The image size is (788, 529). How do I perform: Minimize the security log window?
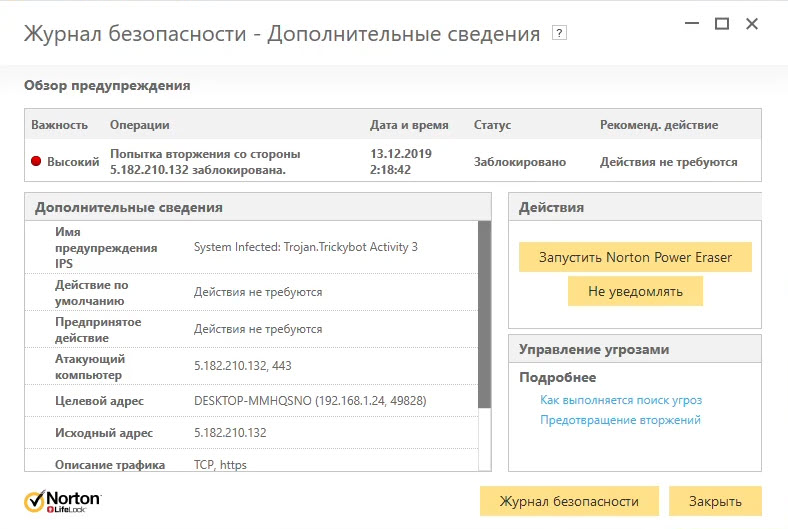tap(688, 24)
